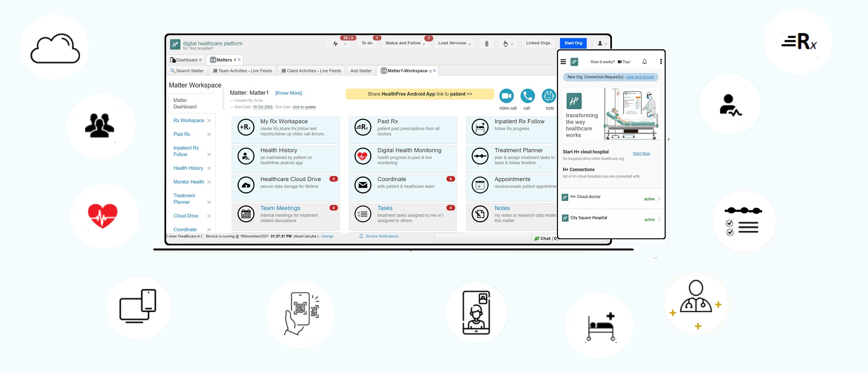The width and height of the screenshot is (868, 373).
Task: Open the Search Matter tab
Action: click(187, 71)
